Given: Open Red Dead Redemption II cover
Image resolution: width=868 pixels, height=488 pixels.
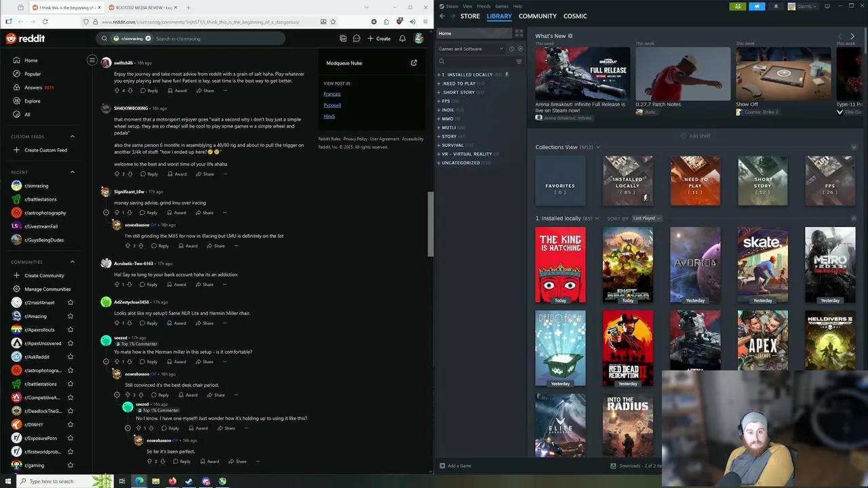Looking at the screenshot, I should tap(628, 349).
